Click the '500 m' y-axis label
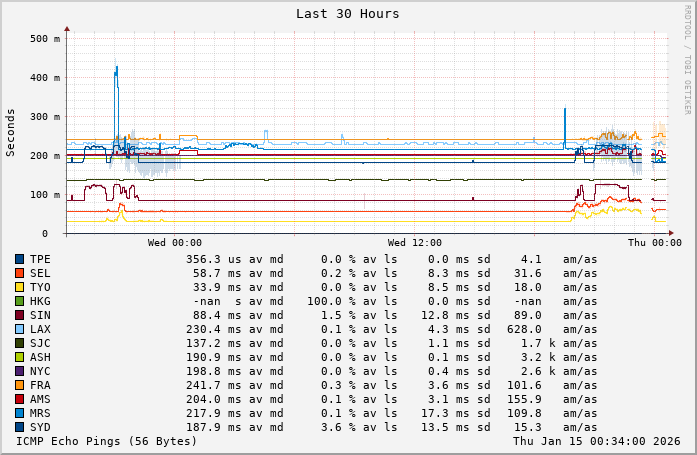This screenshot has height=455, width=697. 45,39
